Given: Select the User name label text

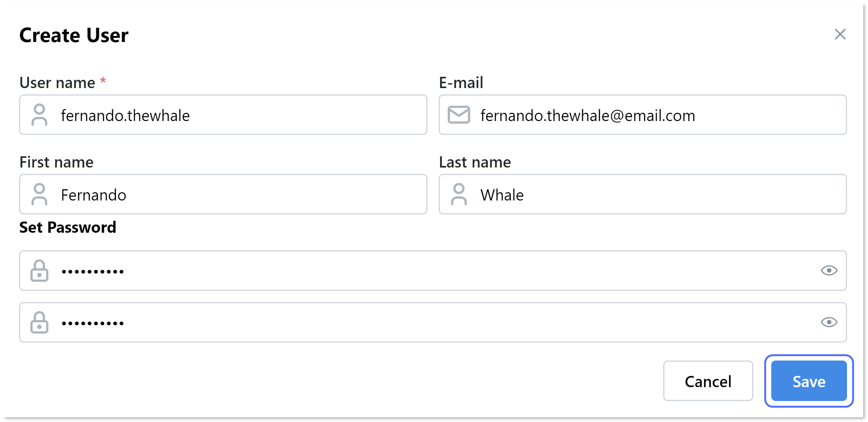Looking at the screenshot, I should (56, 83).
